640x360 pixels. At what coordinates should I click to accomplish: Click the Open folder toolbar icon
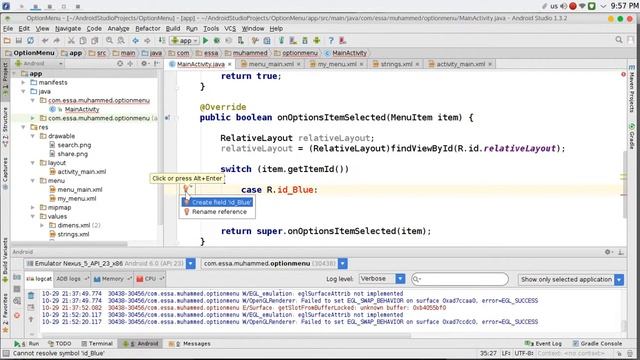point(7,40)
